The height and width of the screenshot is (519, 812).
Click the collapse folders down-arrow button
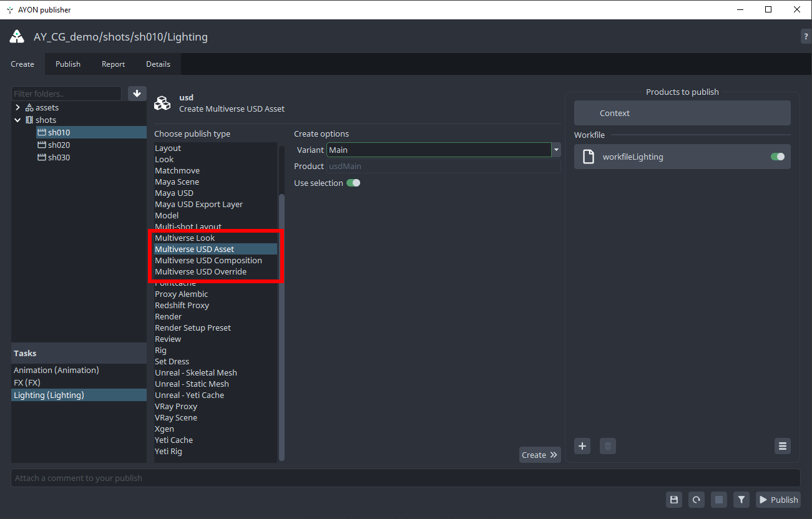coord(137,94)
